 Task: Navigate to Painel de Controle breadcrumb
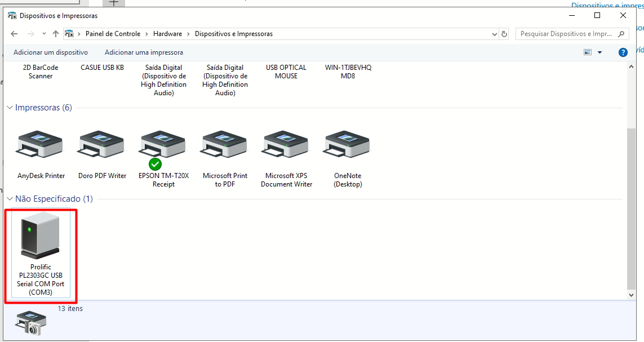[x=113, y=34]
